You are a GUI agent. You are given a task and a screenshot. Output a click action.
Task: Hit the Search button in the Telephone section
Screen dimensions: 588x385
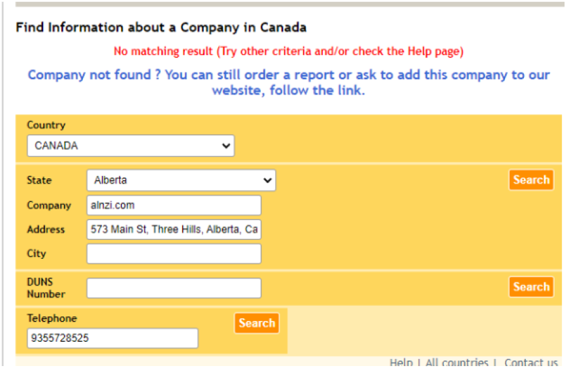pyautogui.click(x=257, y=323)
